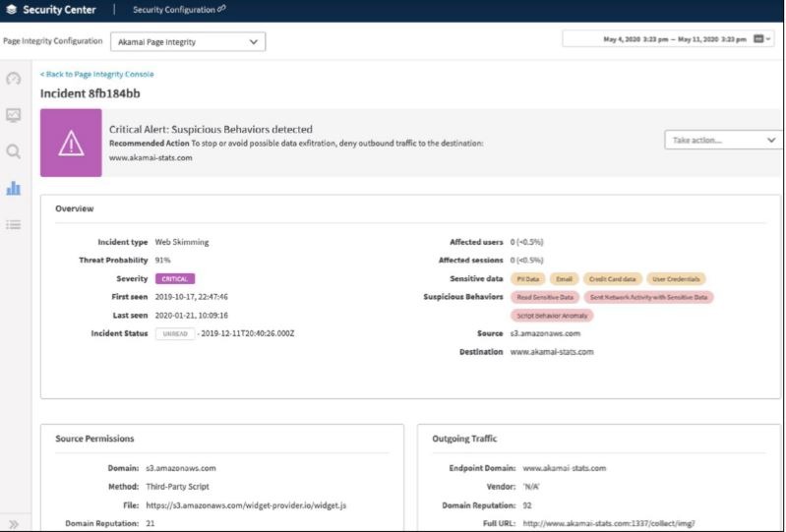This screenshot has height=532, width=786.
Task: Click the widget.js file URL
Action: (246, 505)
